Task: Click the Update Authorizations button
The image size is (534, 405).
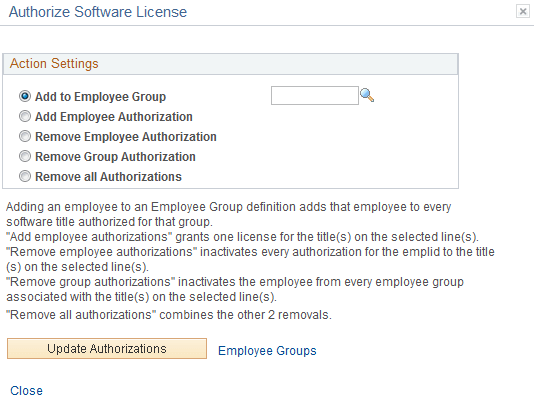Action: (x=107, y=348)
